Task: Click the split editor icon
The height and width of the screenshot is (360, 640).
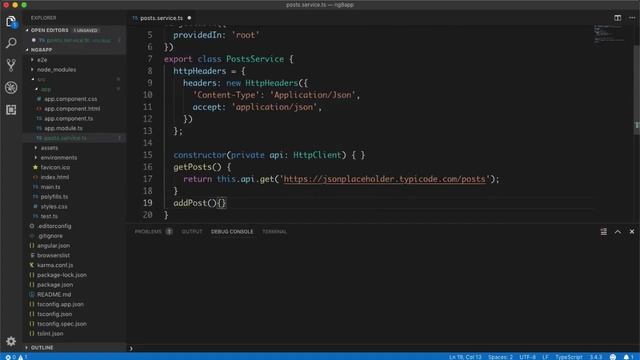Action: tap(618, 18)
